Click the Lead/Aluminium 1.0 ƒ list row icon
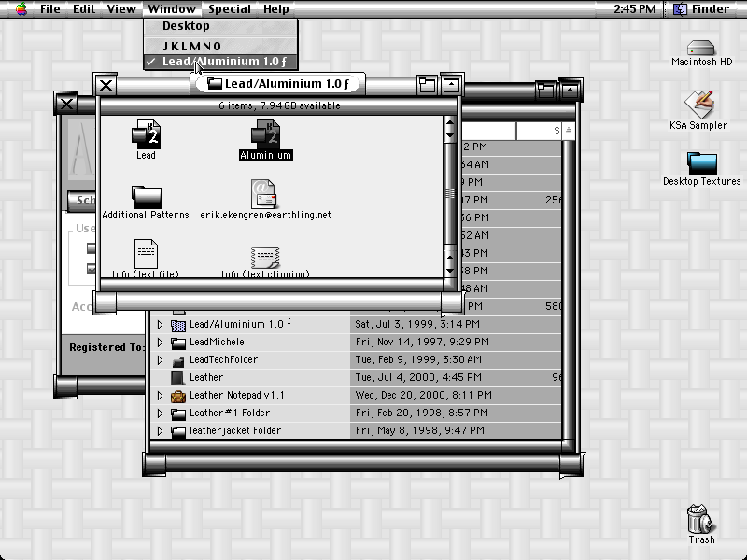 click(178, 325)
